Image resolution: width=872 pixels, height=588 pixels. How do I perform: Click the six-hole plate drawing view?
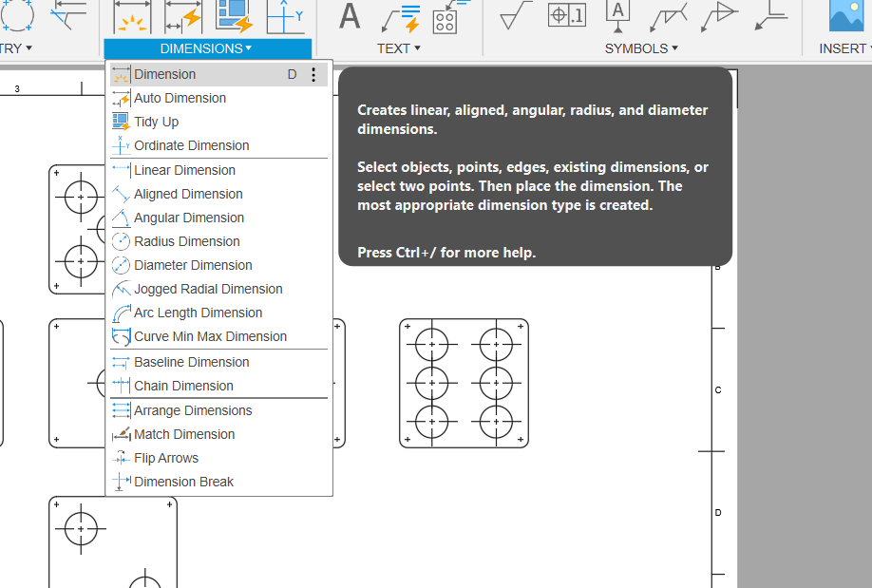pos(464,383)
